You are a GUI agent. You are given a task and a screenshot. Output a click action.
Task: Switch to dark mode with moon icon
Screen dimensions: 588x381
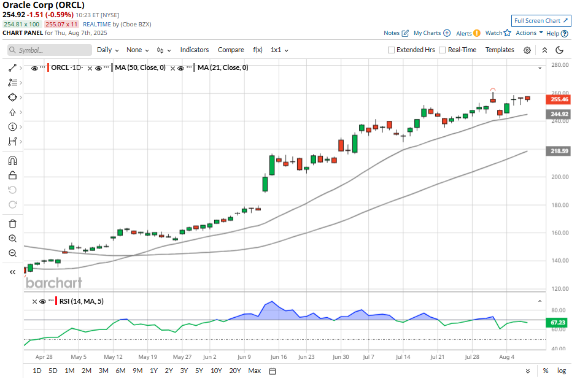click(x=559, y=50)
